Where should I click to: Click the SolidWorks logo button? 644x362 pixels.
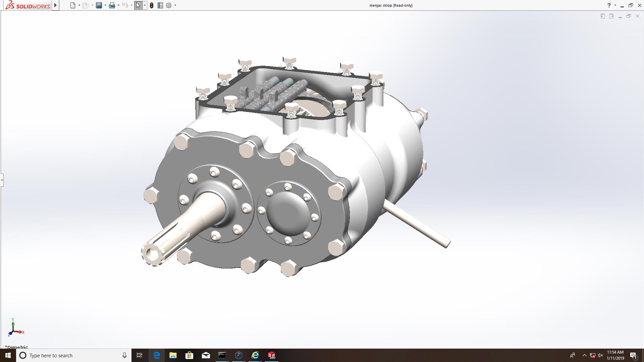(28, 5)
